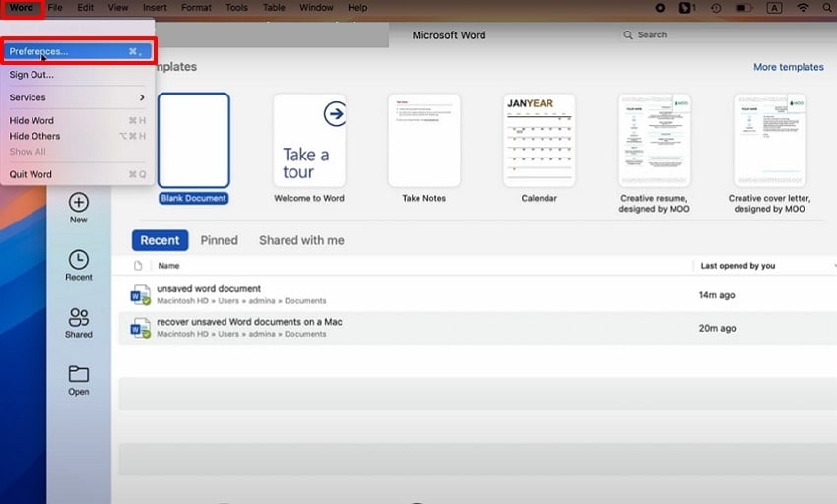Click the arrow icon on Take a tour

tap(334, 114)
